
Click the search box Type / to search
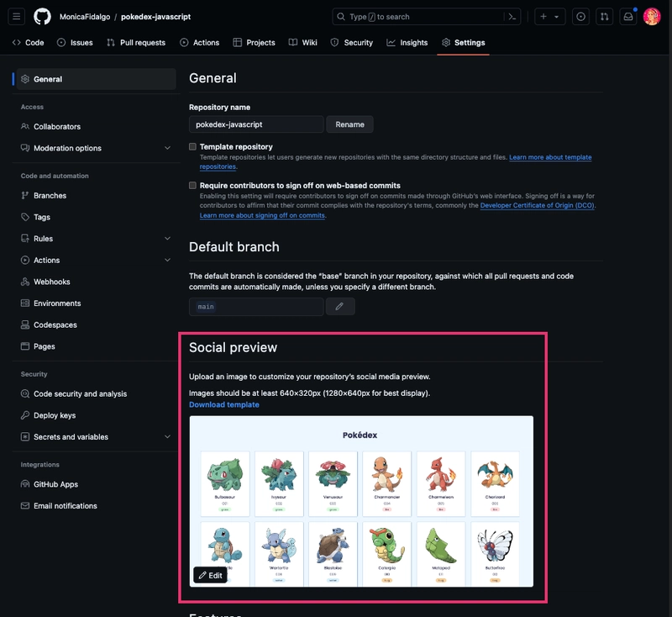click(426, 17)
